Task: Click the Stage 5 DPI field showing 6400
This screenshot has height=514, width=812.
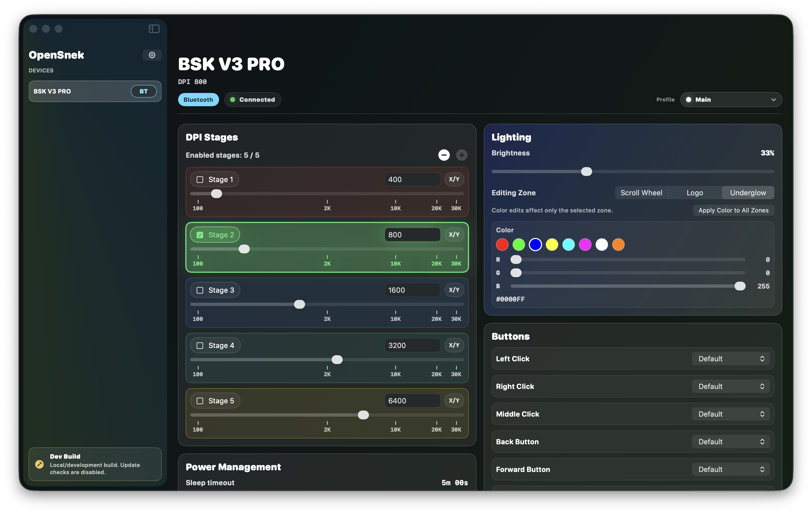Action: click(x=412, y=401)
